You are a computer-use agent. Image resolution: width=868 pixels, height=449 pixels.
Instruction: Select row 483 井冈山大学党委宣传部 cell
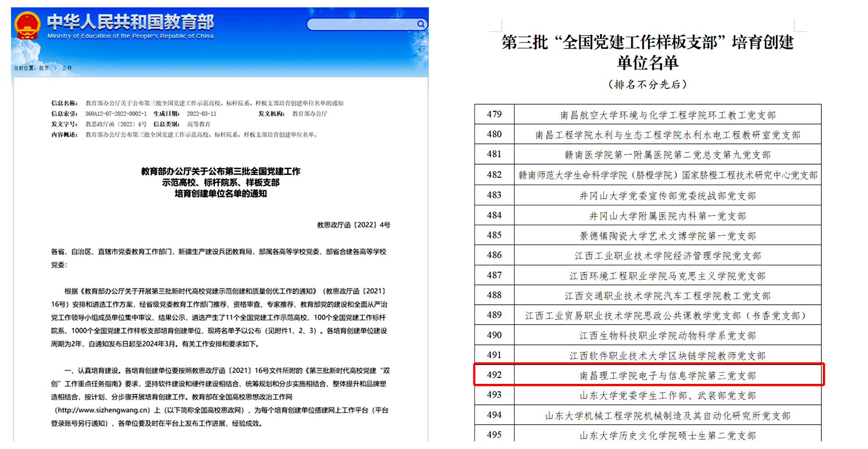(668, 196)
